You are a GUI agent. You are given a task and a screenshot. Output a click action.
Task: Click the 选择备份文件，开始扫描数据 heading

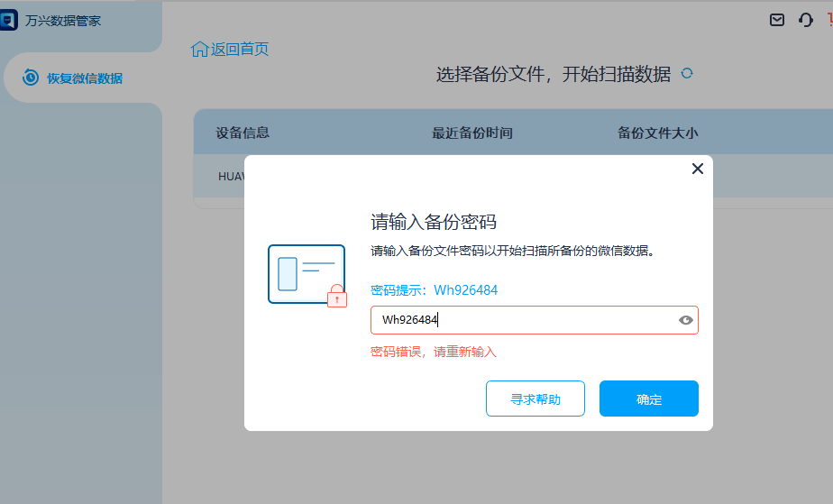[554, 74]
